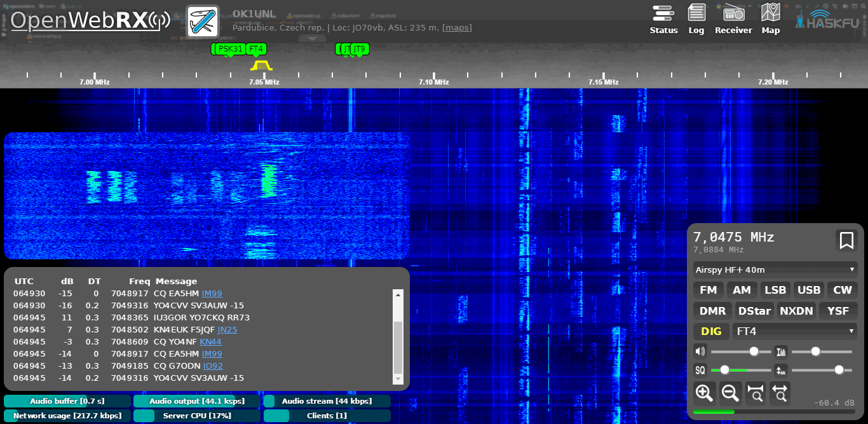Click the bookmark icon beside the frequency

coord(846,240)
